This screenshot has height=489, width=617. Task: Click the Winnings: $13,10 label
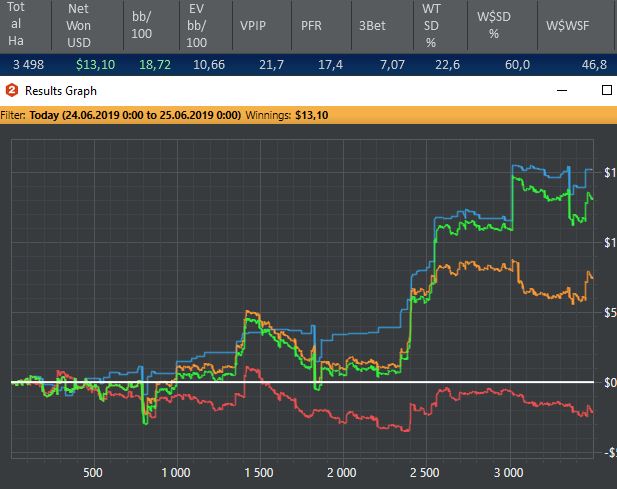pyautogui.click(x=287, y=115)
